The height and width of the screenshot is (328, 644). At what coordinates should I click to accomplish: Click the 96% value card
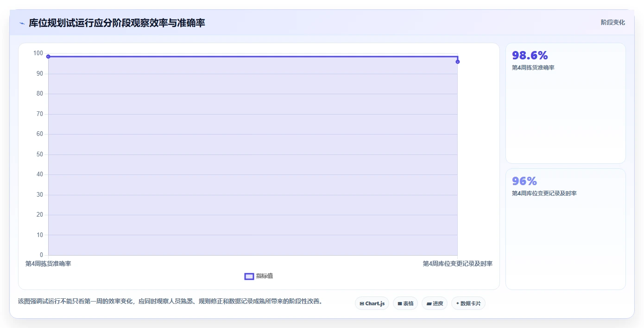pos(566,229)
